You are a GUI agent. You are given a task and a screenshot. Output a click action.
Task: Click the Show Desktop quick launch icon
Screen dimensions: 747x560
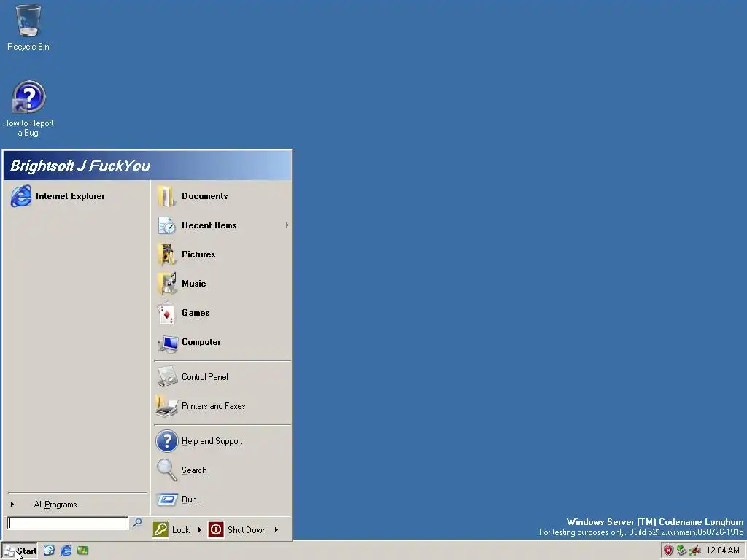(49, 551)
